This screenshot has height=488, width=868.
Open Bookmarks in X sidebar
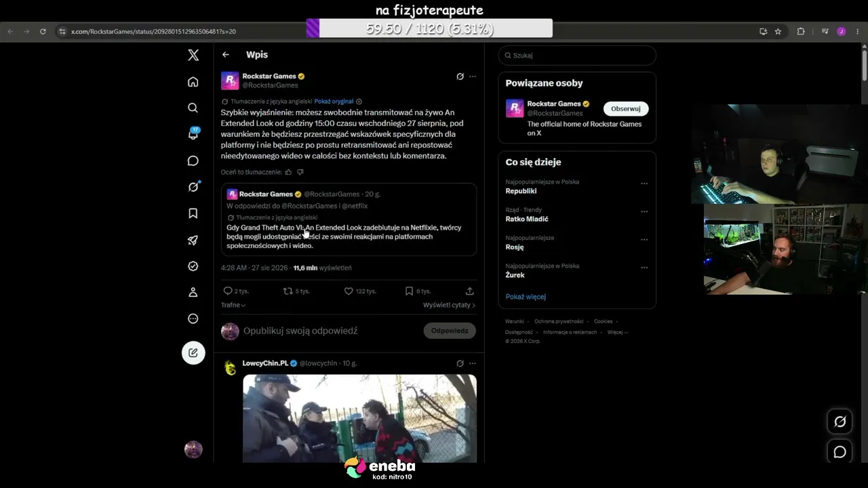(193, 213)
